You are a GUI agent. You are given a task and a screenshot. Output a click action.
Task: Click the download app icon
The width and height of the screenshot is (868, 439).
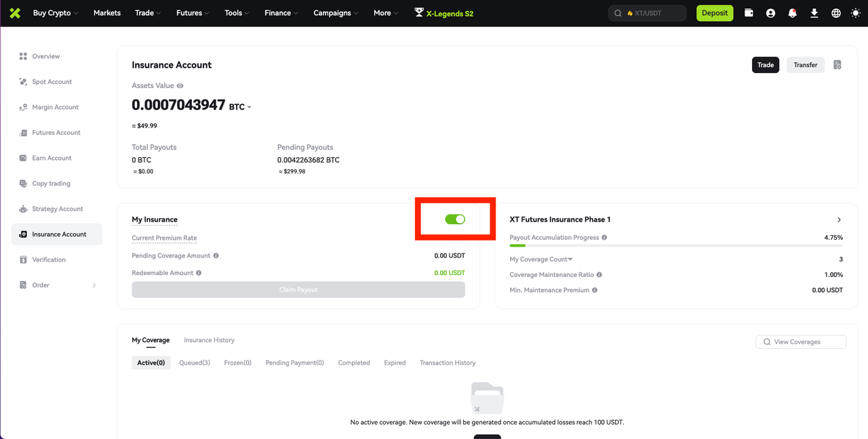click(x=814, y=13)
